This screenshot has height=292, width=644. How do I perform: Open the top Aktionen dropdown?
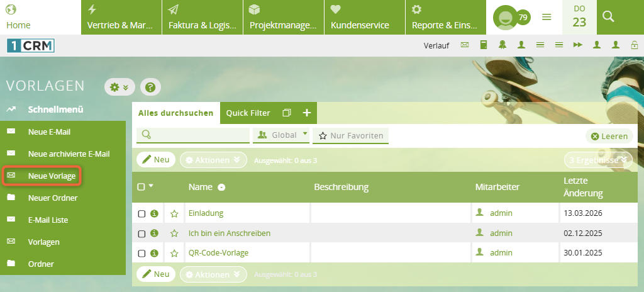(213, 160)
